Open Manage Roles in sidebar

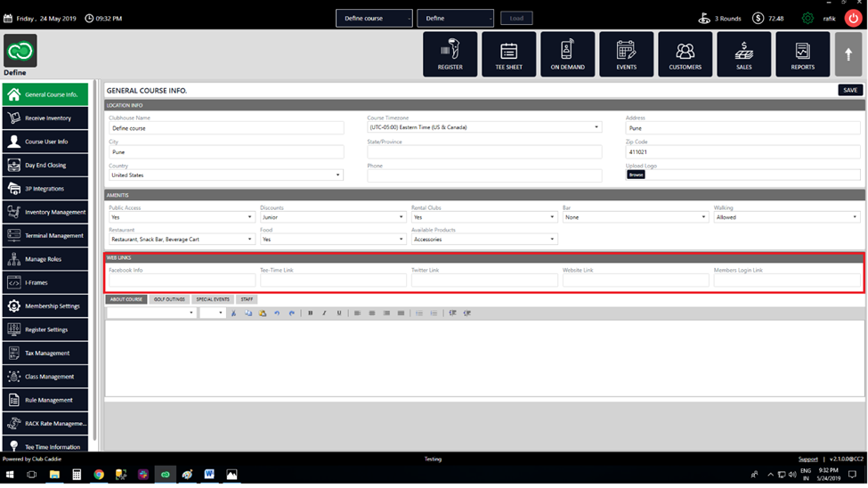pyautogui.click(x=45, y=258)
